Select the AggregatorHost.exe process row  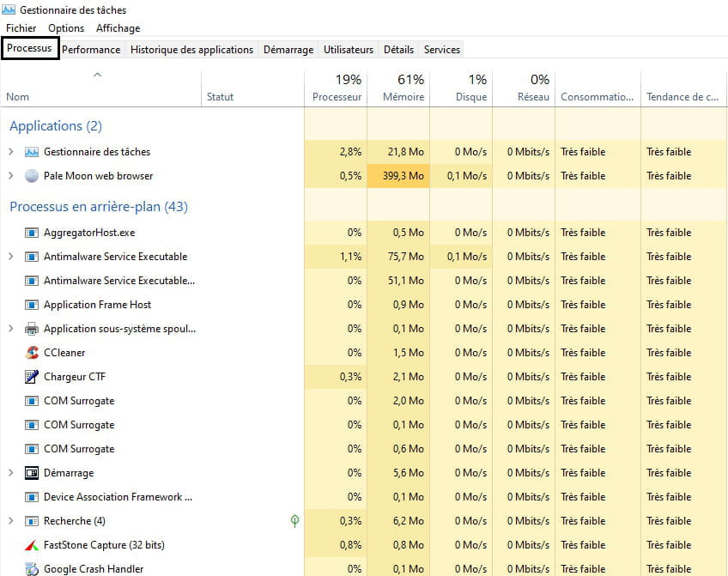89,233
